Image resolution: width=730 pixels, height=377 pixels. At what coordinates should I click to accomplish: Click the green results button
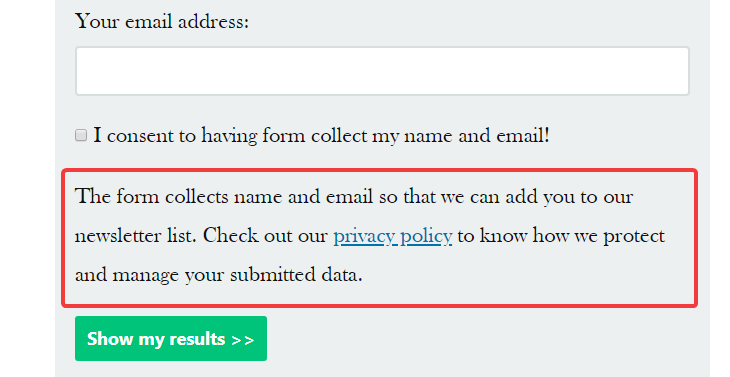pos(171,338)
